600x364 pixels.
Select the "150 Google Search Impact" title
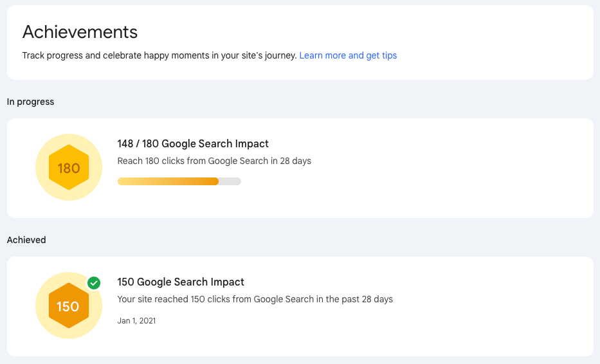pyautogui.click(x=181, y=282)
